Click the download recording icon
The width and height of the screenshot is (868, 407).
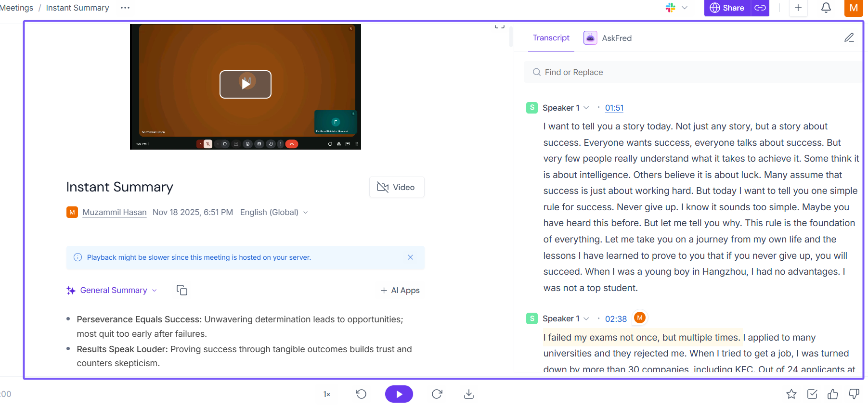click(468, 394)
